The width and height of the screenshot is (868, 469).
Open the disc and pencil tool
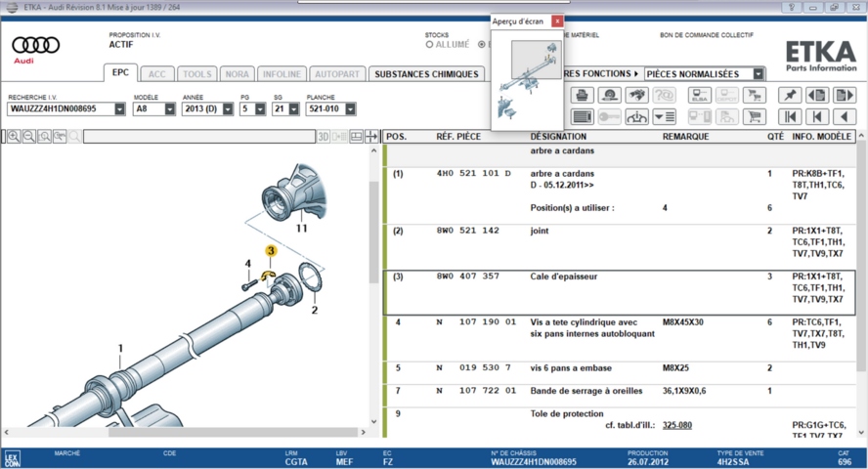tap(610, 95)
